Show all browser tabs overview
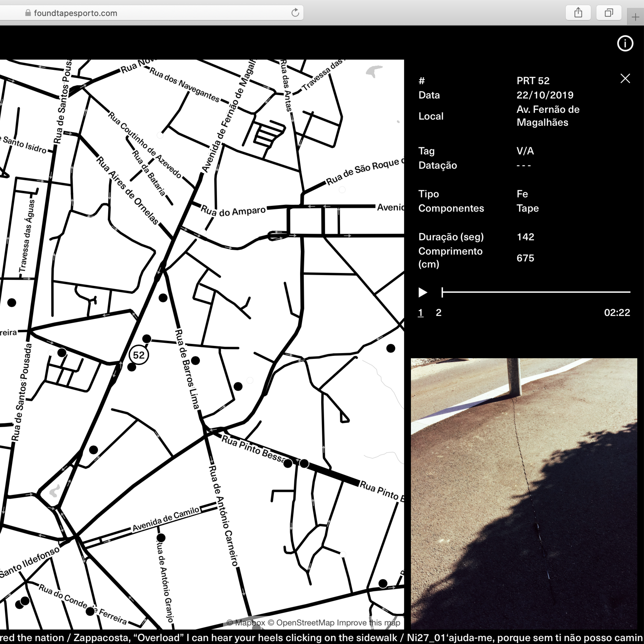Image resolution: width=644 pixels, height=644 pixels. tap(609, 13)
